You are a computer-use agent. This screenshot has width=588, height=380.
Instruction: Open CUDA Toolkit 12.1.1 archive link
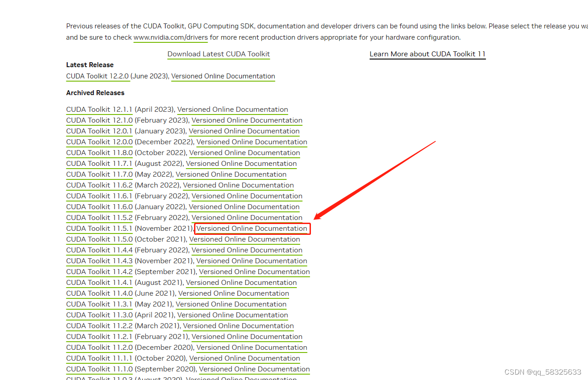pyautogui.click(x=99, y=110)
